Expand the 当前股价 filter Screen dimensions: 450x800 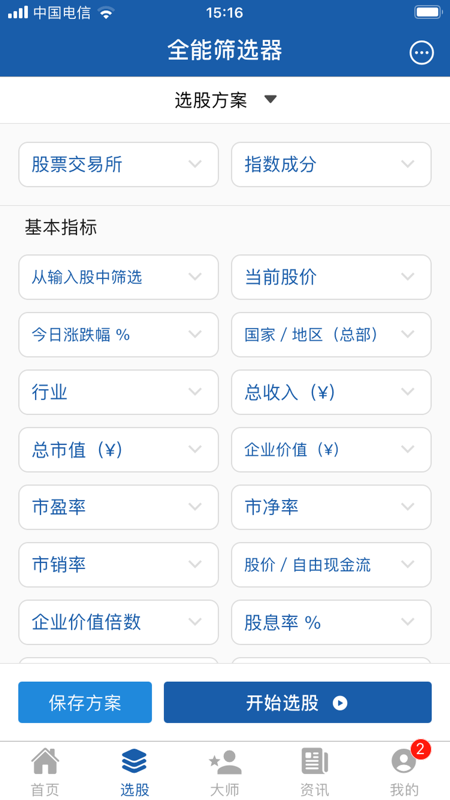tap(331, 277)
